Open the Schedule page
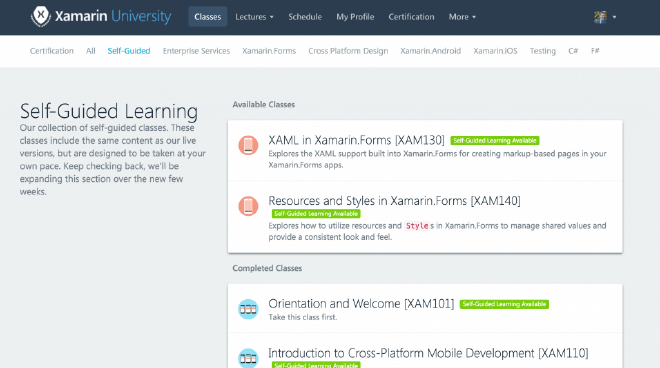 pos(305,17)
